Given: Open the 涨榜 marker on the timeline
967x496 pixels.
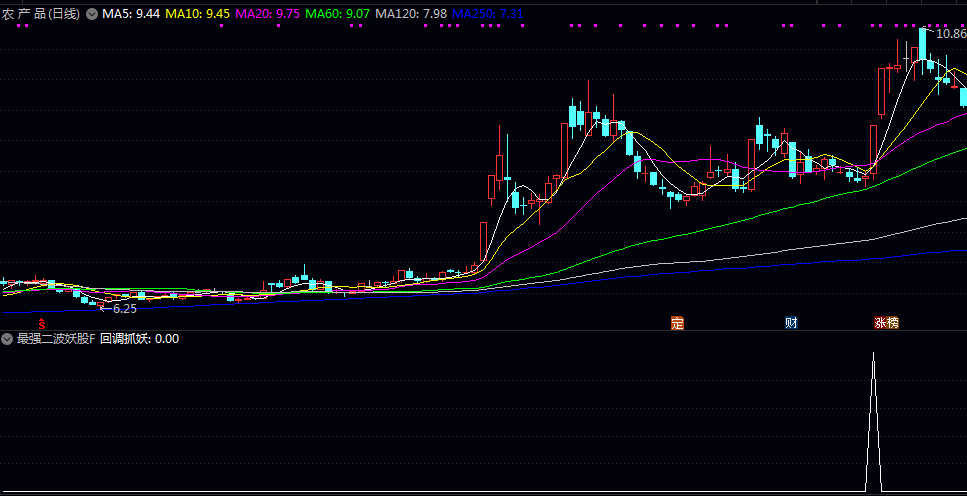Looking at the screenshot, I should (886, 323).
